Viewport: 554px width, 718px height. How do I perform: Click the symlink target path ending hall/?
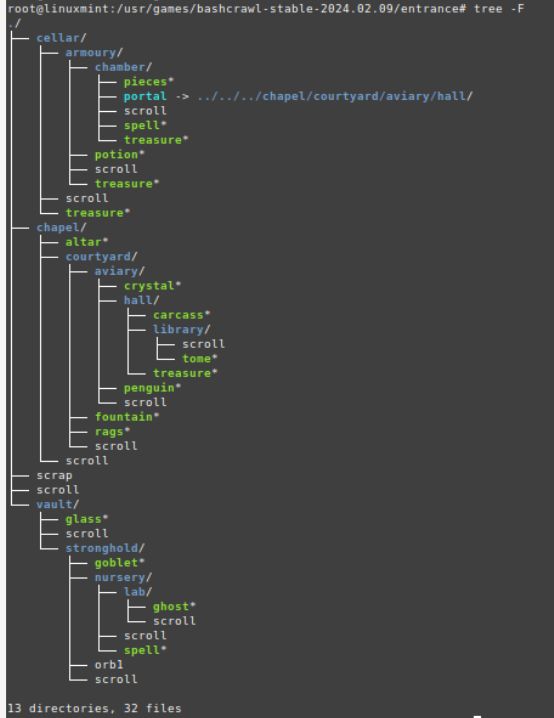click(335, 96)
